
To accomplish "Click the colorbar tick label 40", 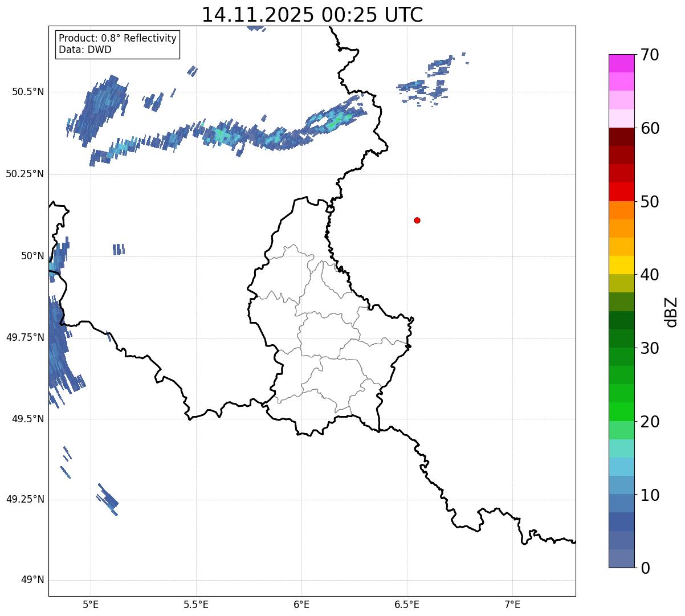I will coord(649,275).
